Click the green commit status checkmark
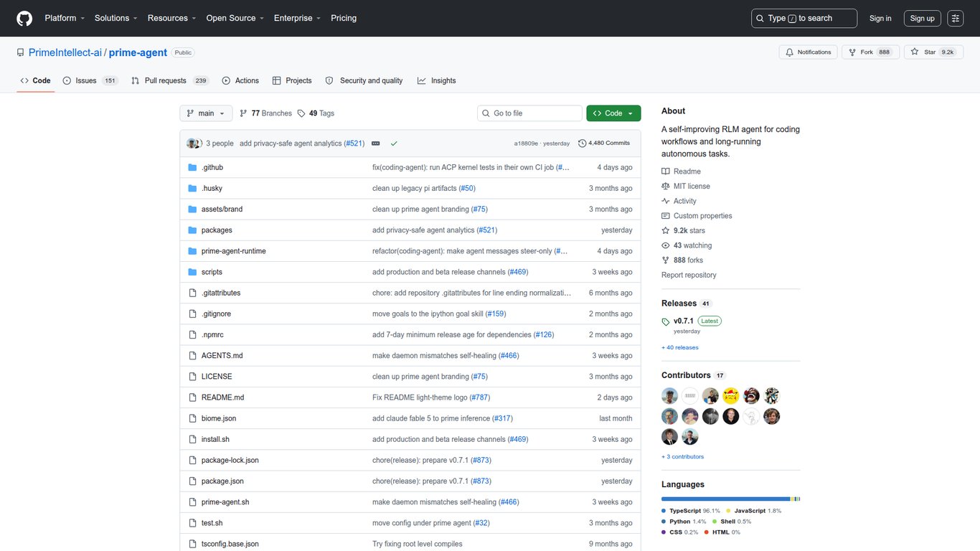980x551 pixels. click(x=394, y=143)
